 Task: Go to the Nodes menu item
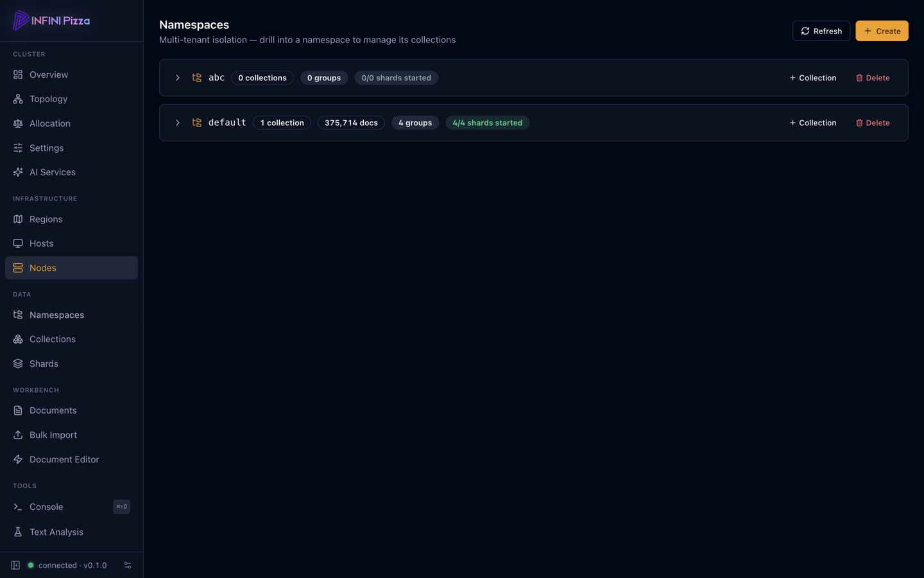coord(71,268)
